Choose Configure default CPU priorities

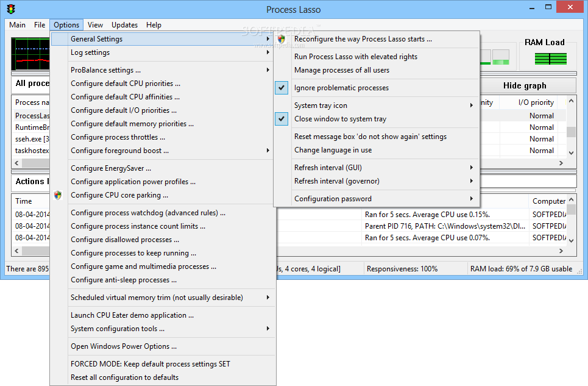pos(163,84)
